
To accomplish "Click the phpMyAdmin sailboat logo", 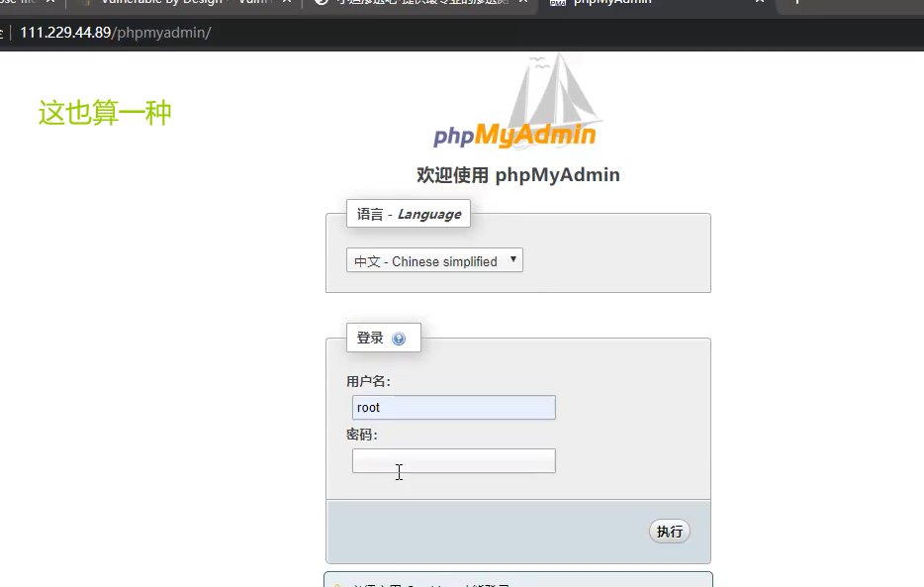I will (x=516, y=101).
